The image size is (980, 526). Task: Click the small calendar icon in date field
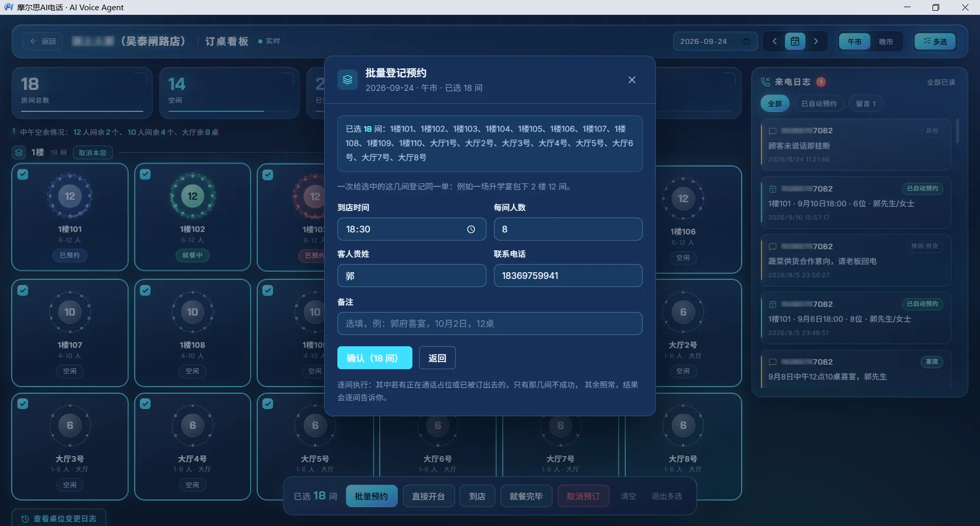(x=746, y=41)
